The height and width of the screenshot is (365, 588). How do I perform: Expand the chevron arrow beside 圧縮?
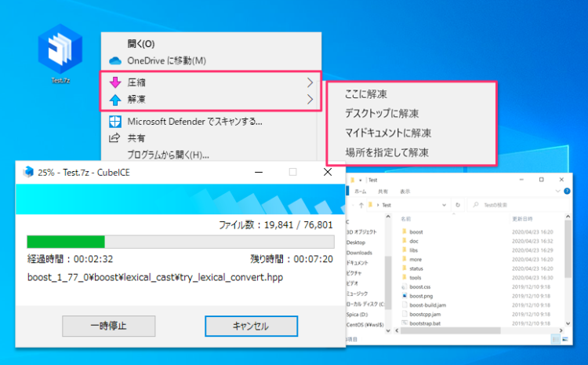pos(310,82)
